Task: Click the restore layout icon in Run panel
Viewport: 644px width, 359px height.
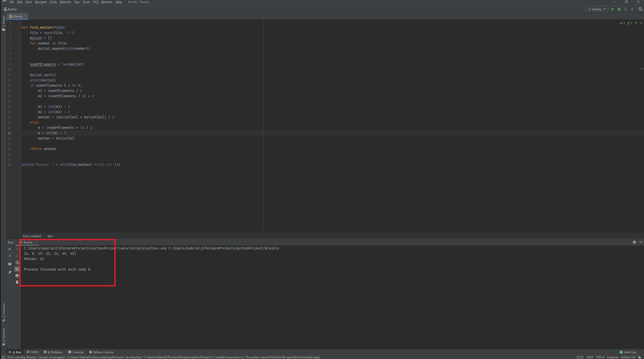Action: point(10,264)
